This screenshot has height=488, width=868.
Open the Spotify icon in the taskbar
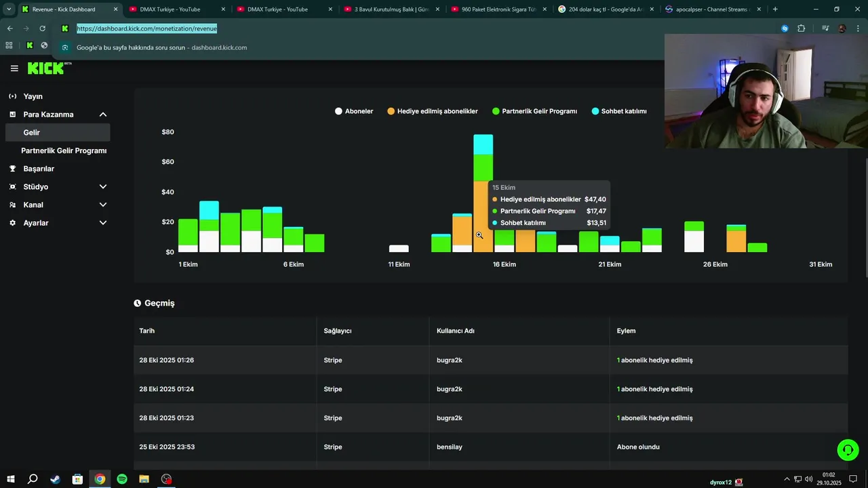122,479
